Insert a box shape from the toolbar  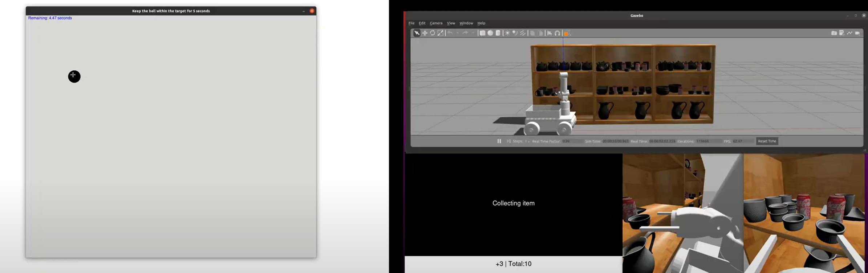coord(482,33)
